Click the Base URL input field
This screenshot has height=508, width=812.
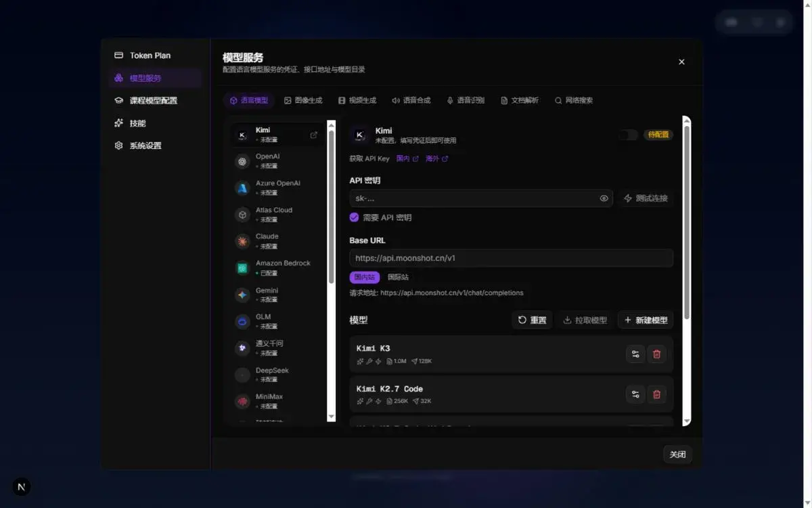click(x=512, y=258)
